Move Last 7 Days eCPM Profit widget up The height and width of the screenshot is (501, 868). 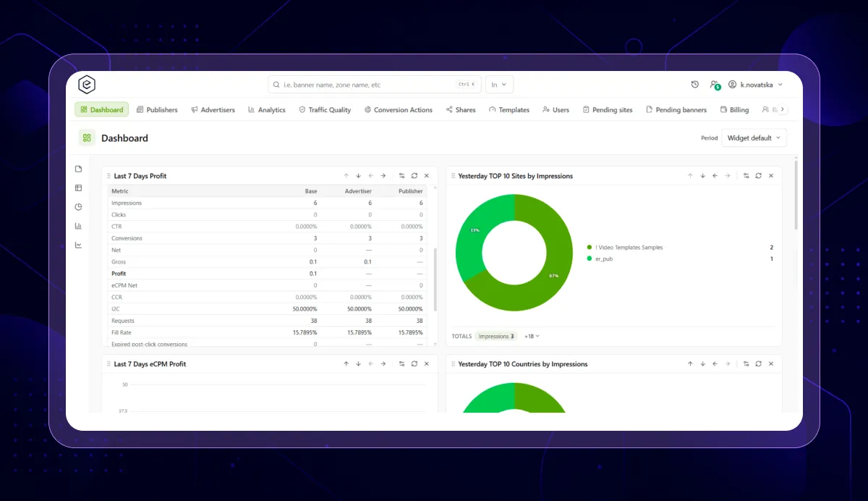click(x=346, y=364)
